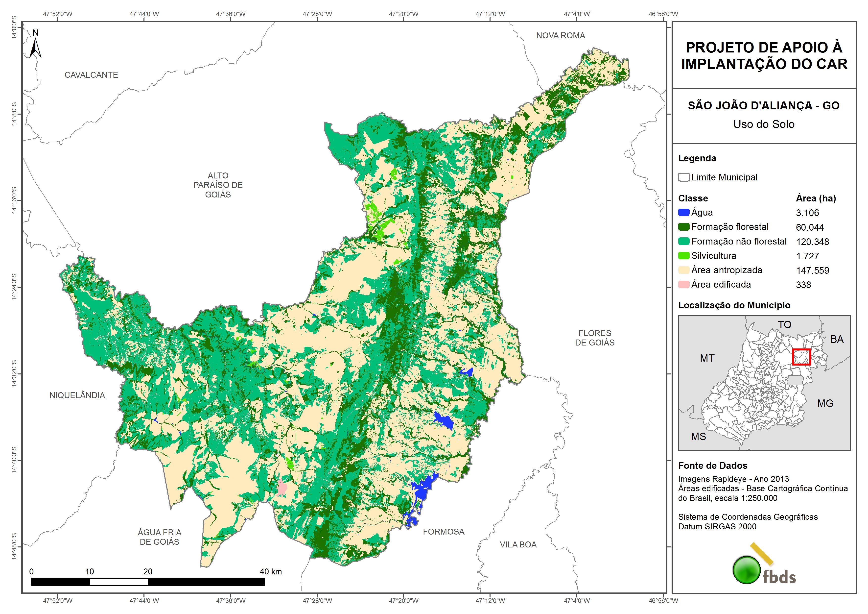Image resolution: width=868 pixels, height=614 pixels.
Task: Click the CAVALCANTE municipality label
Action: 91,75
